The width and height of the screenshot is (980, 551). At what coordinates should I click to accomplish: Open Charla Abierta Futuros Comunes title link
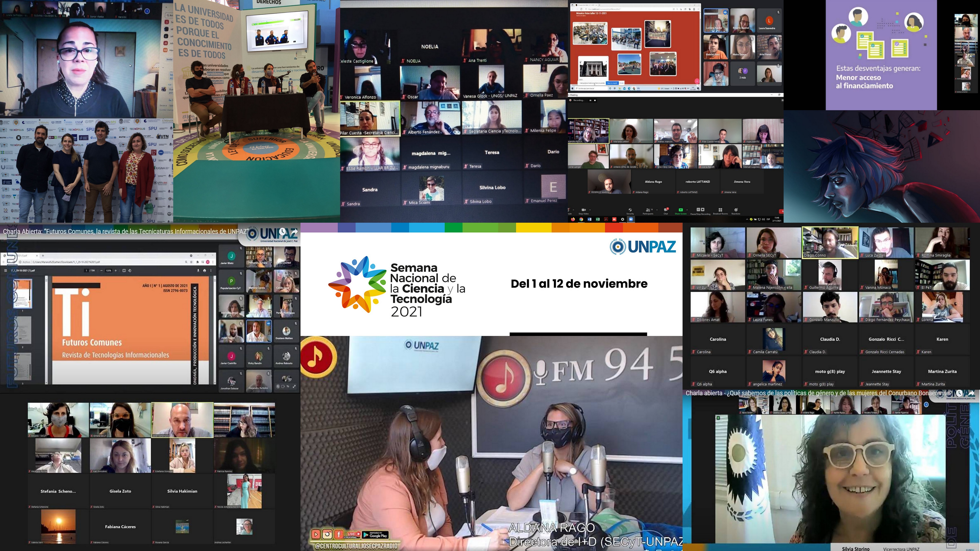coord(126,231)
